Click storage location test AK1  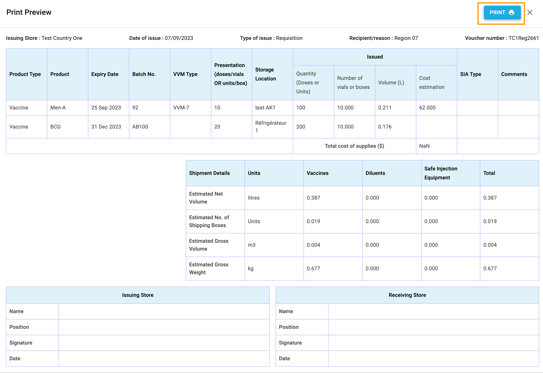(265, 108)
